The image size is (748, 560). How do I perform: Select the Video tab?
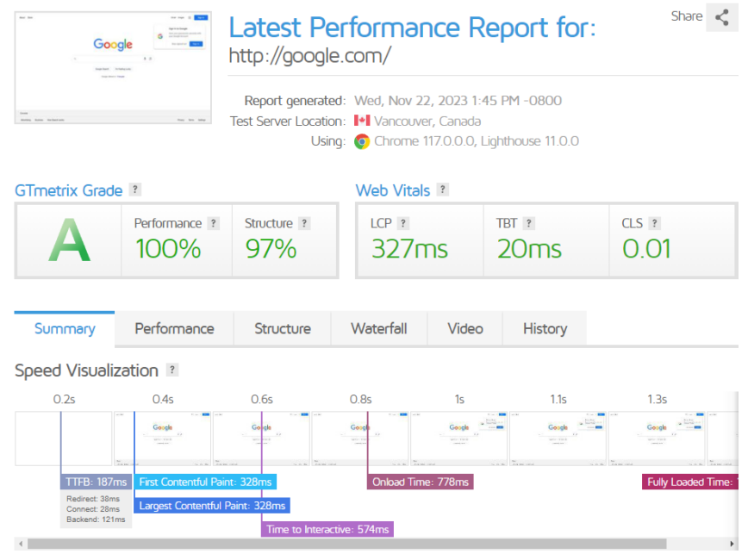coord(464,328)
